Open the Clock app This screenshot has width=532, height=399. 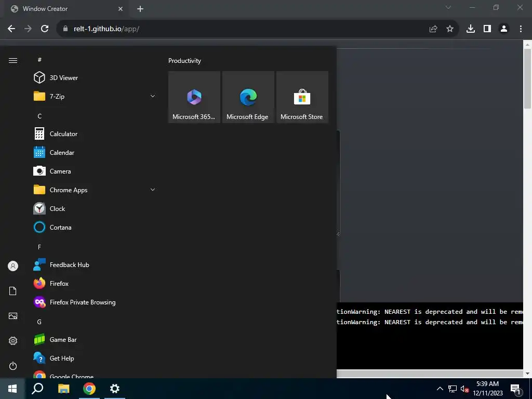coord(95,209)
